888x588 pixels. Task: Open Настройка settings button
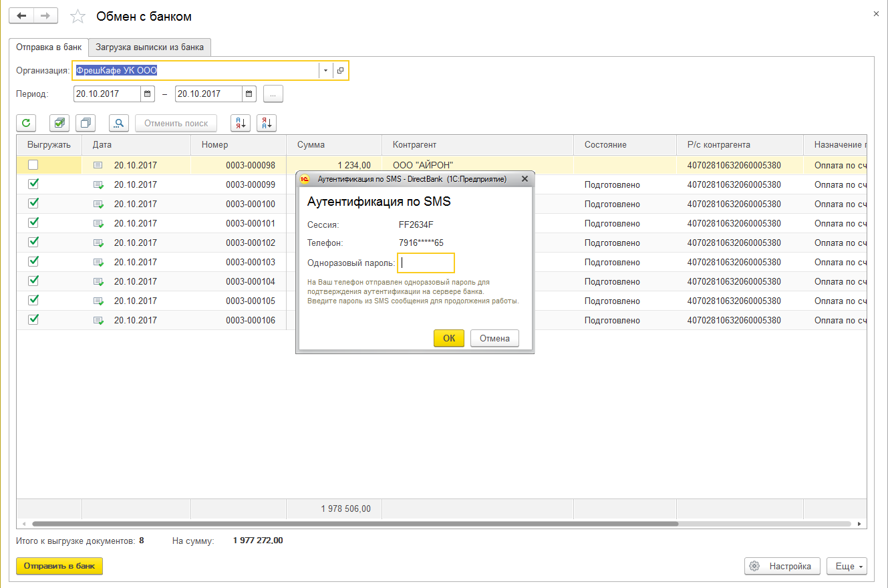tap(782, 566)
